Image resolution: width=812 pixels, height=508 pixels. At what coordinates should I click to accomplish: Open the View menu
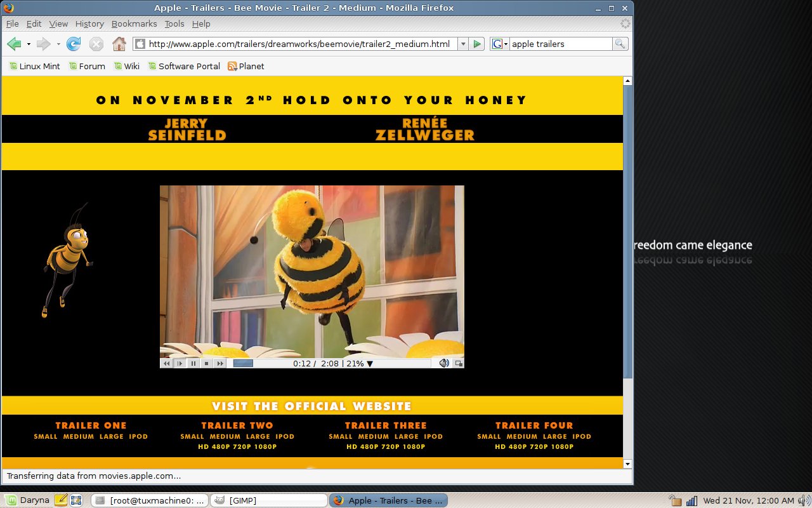click(58, 23)
